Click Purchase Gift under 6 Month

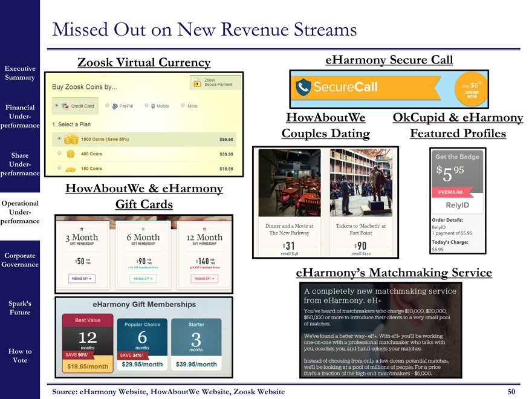143,279
